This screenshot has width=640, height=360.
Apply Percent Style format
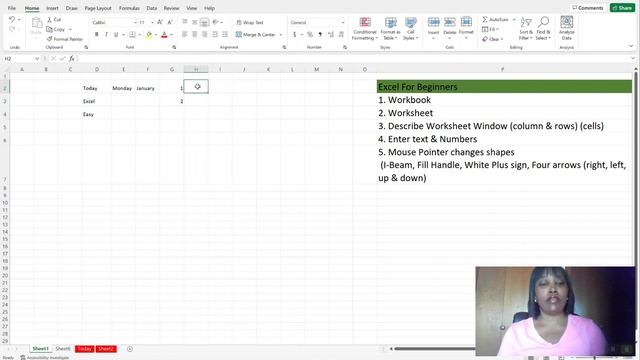point(310,35)
